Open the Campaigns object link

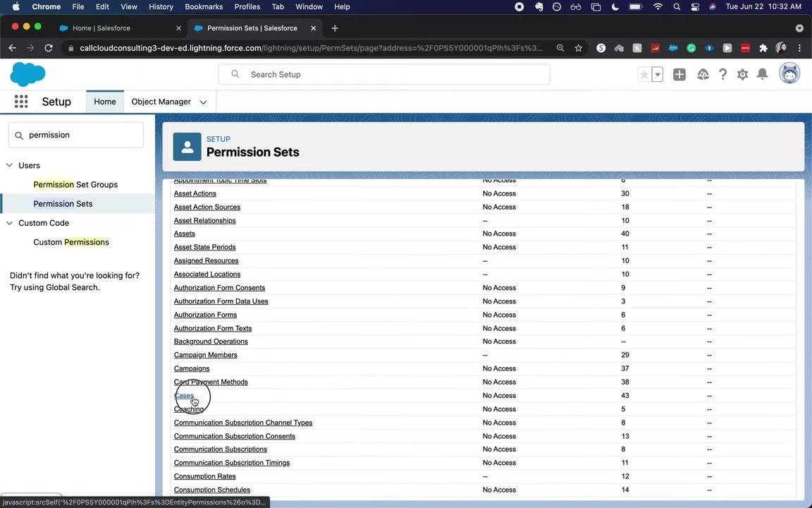[x=192, y=368]
